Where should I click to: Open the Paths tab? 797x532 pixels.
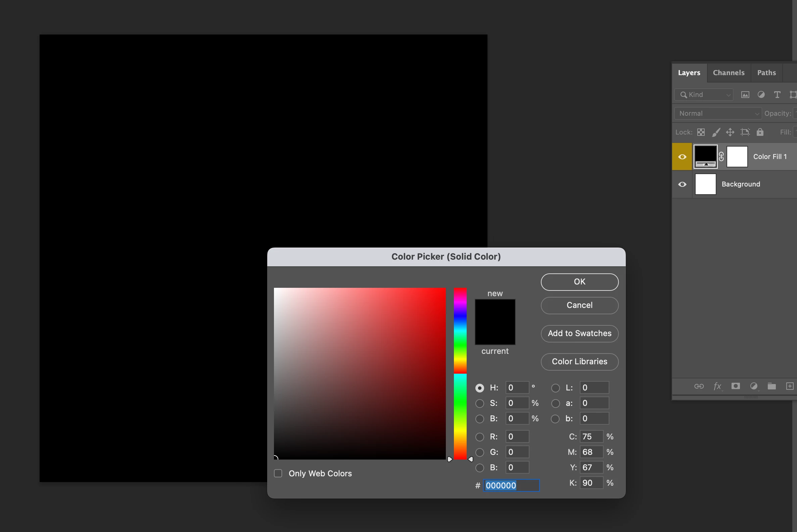[766, 72]
